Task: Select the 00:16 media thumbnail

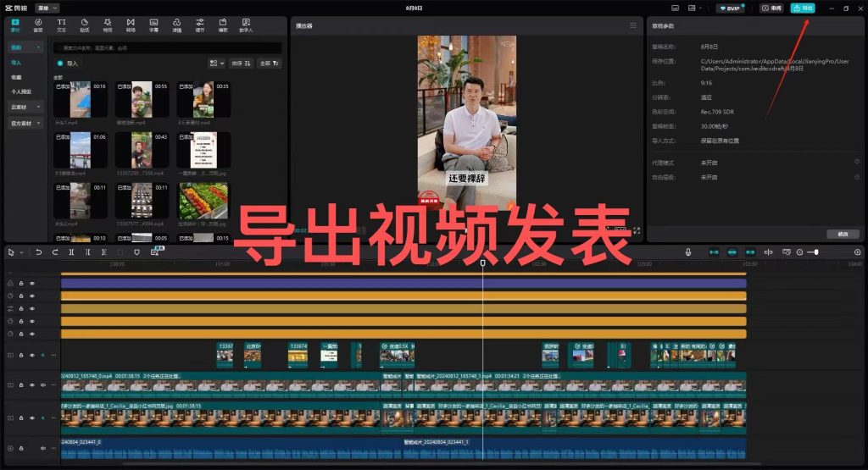Action: pyautogui.click(x=81, y=100)
